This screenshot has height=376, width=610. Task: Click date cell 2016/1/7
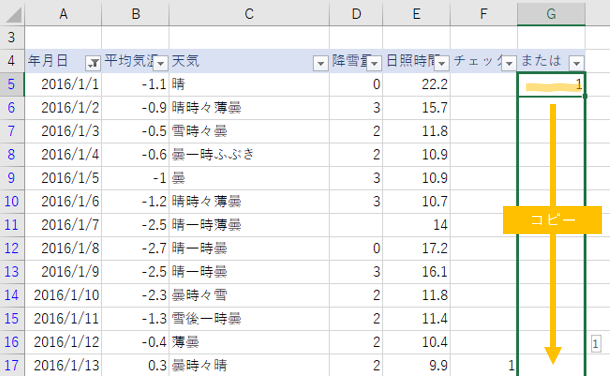click(x=63, y=225)
